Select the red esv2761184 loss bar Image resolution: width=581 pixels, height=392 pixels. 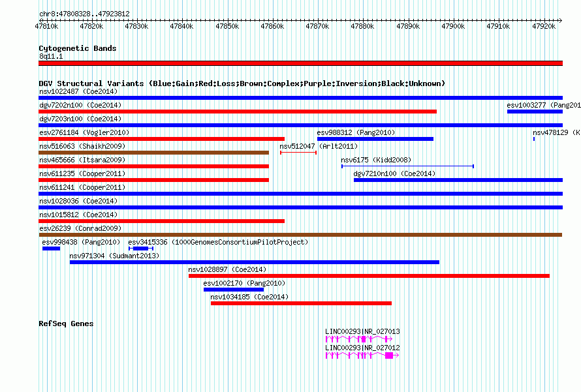point(161,139)
